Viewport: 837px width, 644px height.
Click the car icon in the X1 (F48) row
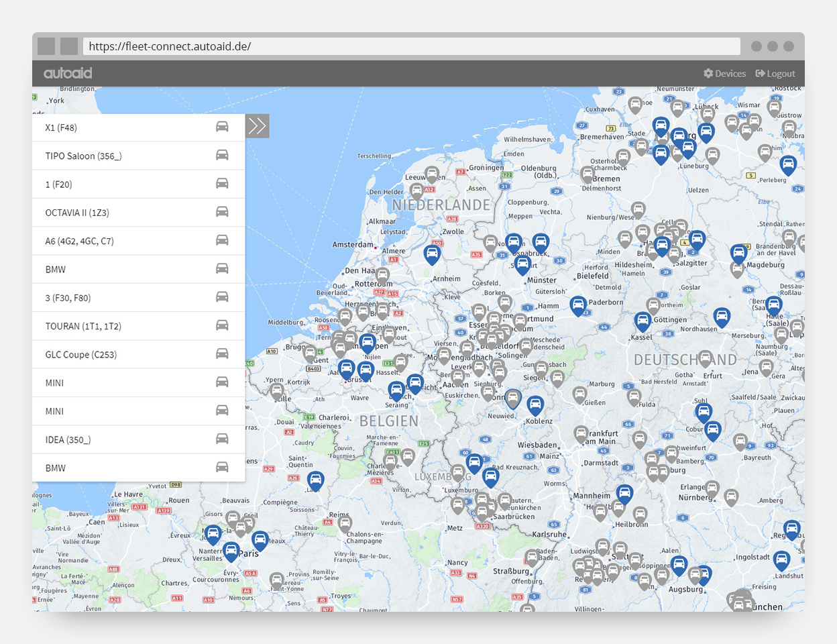(222, 127)
